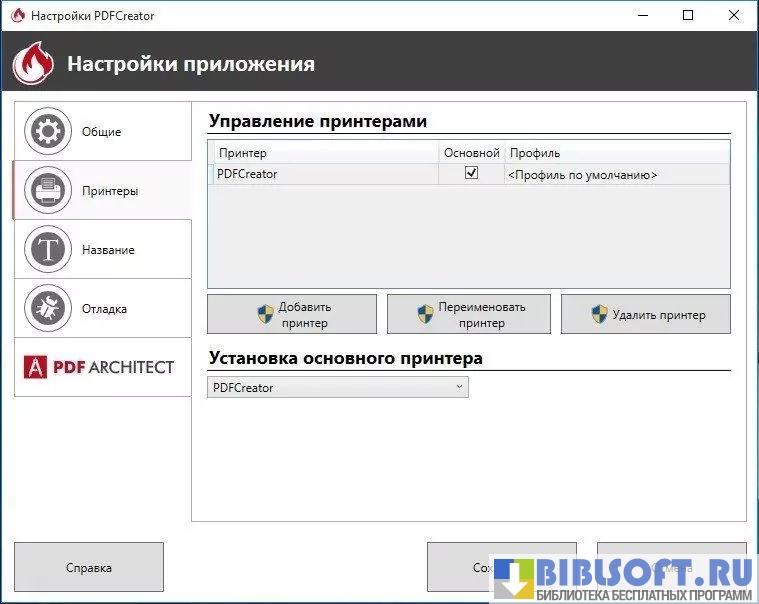The height and width of the screenshot is (604, 759).
Task: Click shield icon on Добавить принтер button
Action: click(265, 315)
